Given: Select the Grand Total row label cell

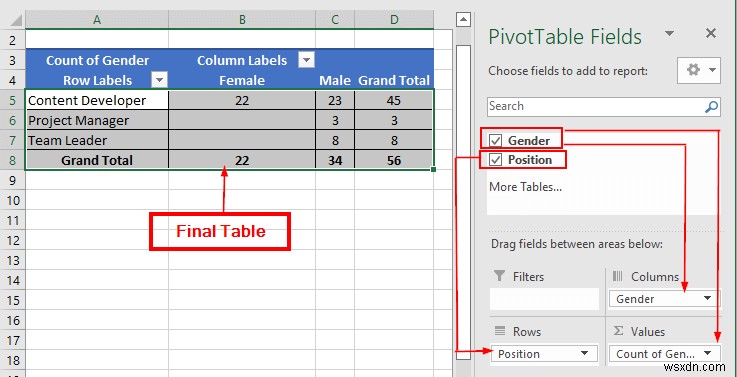Looking at the screenshot, I should point(97,160).
